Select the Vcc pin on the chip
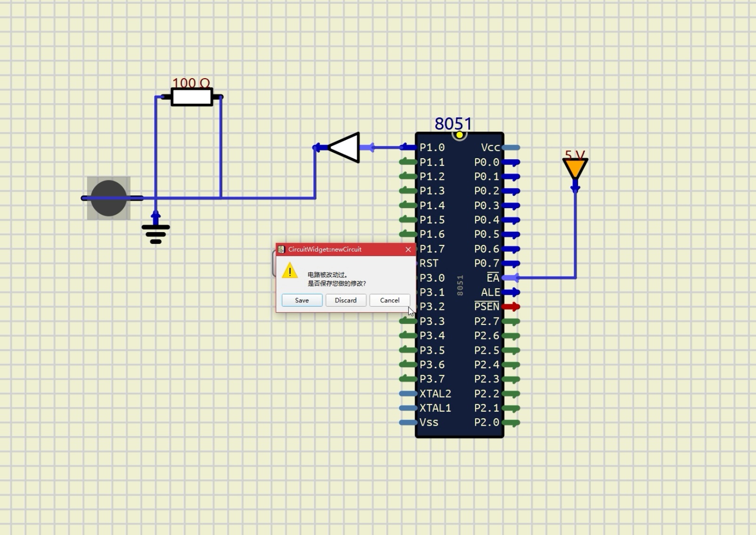756x535 pixels. click(x=511, y=148)
